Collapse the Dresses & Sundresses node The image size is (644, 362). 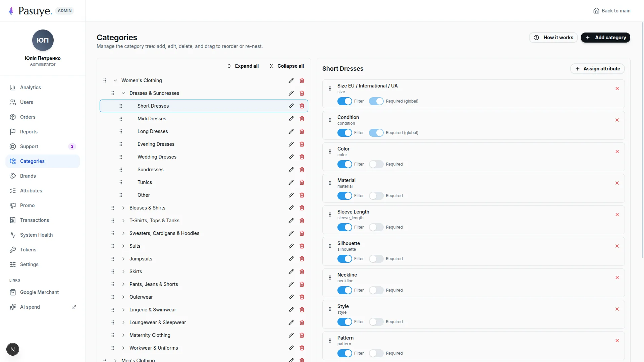click(123, 93)
